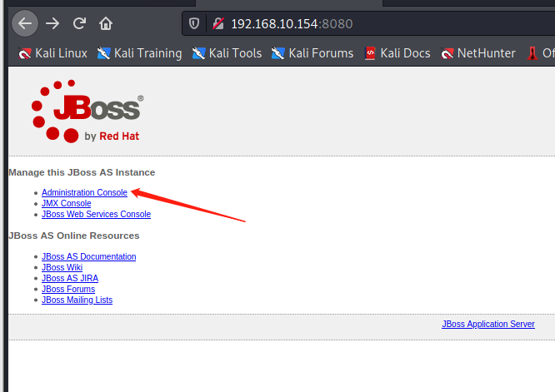The width and height of the screenshot is (555, 392).
Task: Open the Kali Linux bookmark
Action: tap(52, 53)
